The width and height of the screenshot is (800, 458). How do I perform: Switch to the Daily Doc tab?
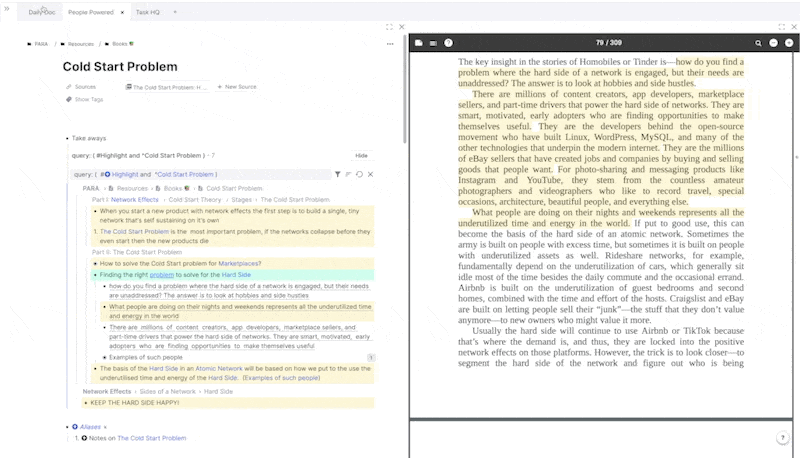point(41,12)
